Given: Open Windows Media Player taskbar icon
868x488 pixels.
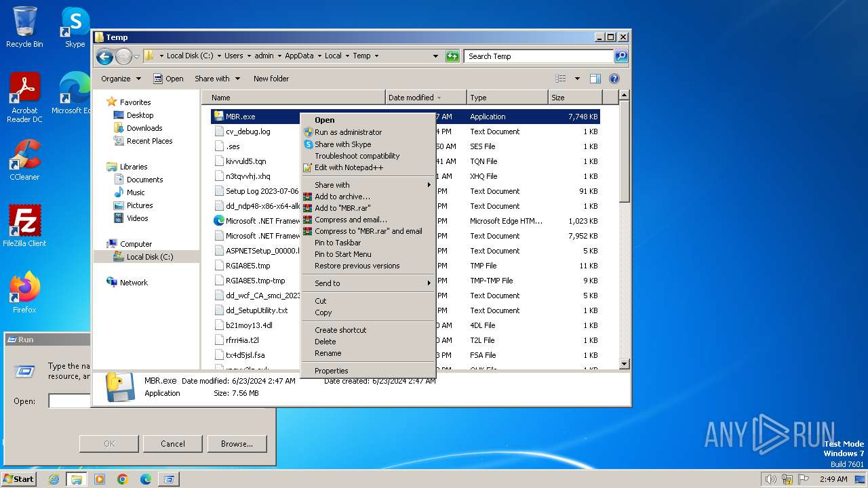Looking at the screenshot, I should click(x=100, y=479).
